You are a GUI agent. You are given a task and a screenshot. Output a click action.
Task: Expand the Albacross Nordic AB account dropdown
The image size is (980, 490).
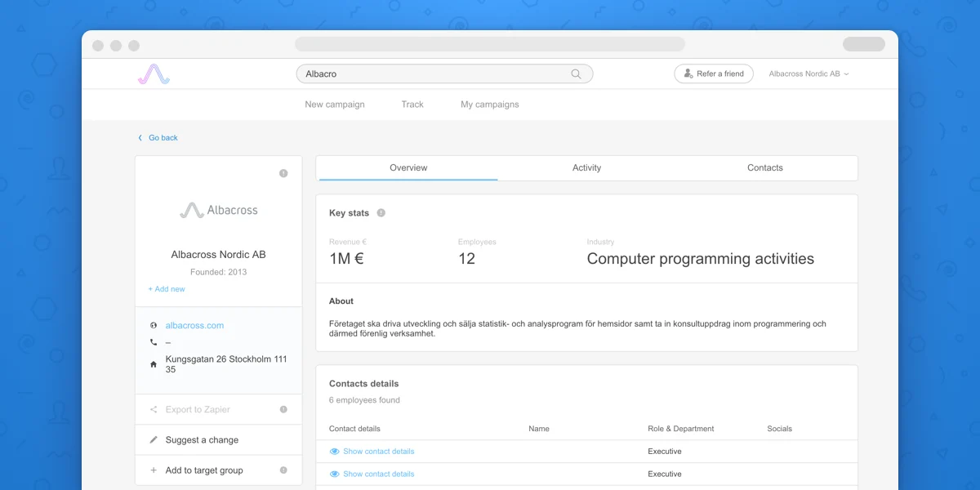tap(808, 74)
